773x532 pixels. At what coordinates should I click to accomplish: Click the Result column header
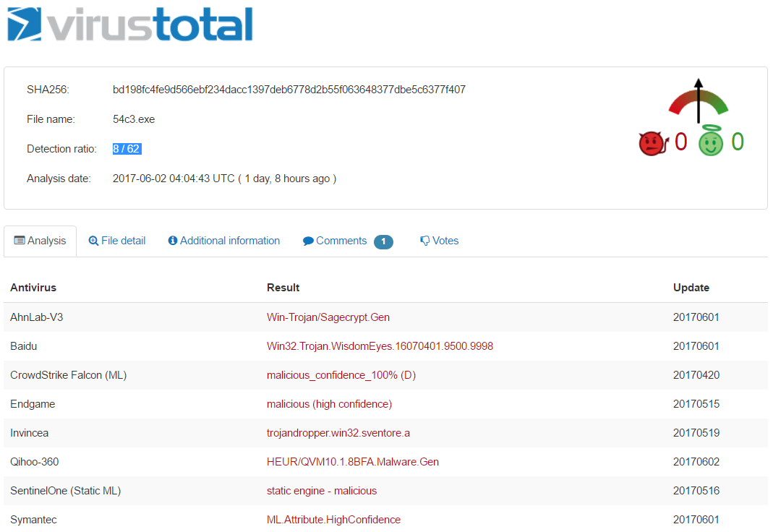point(283,288)
